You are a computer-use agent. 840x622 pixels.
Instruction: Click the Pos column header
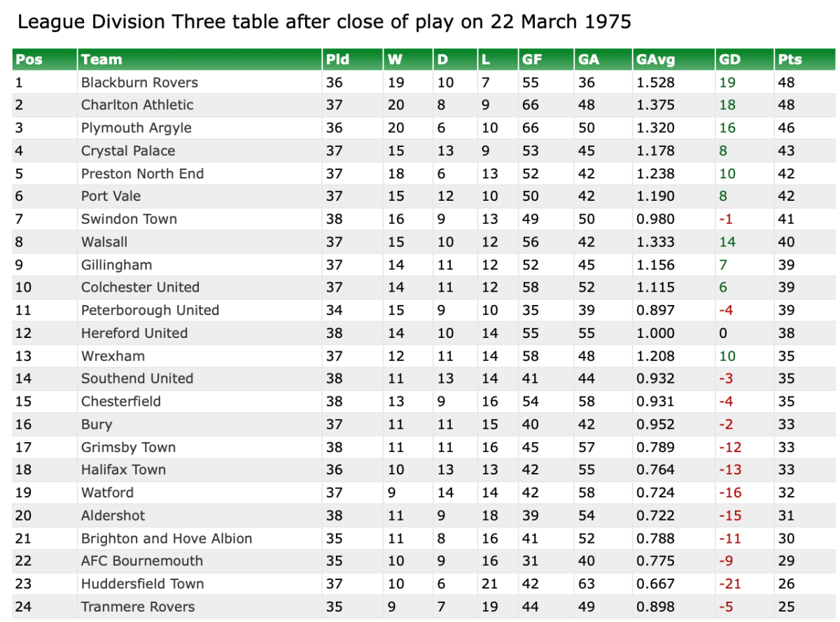coord(29,59)
